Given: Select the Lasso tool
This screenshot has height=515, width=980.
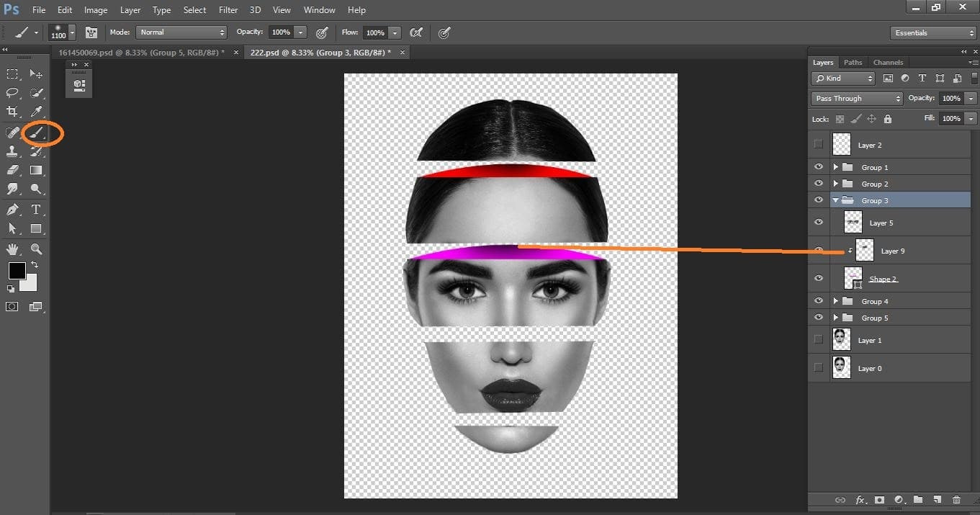Looking at the screenshot, I should click(x=12, y=92).
